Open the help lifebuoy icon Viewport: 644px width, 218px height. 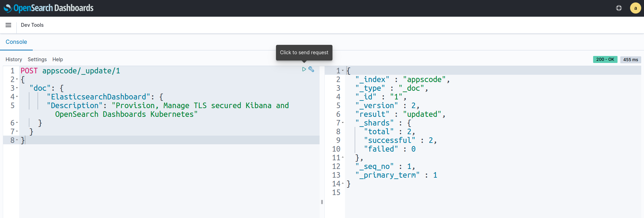pyautogui.click(x=619, y=8)
